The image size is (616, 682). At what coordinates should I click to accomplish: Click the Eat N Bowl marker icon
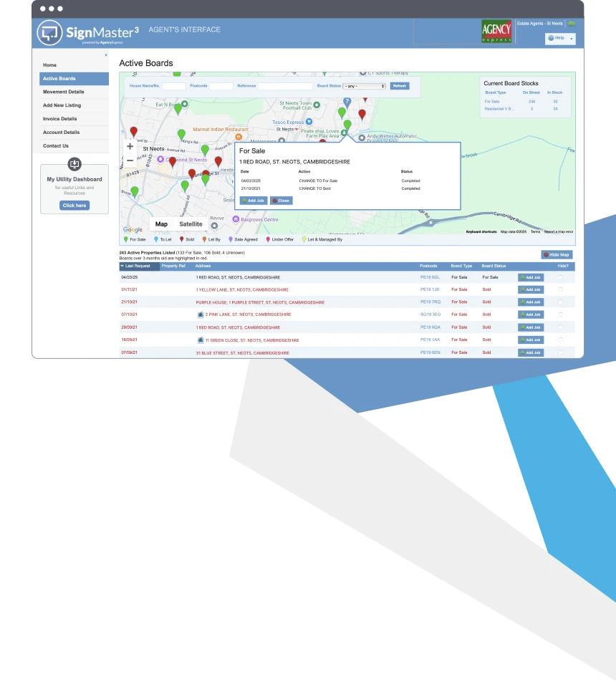tap(185, 104)
